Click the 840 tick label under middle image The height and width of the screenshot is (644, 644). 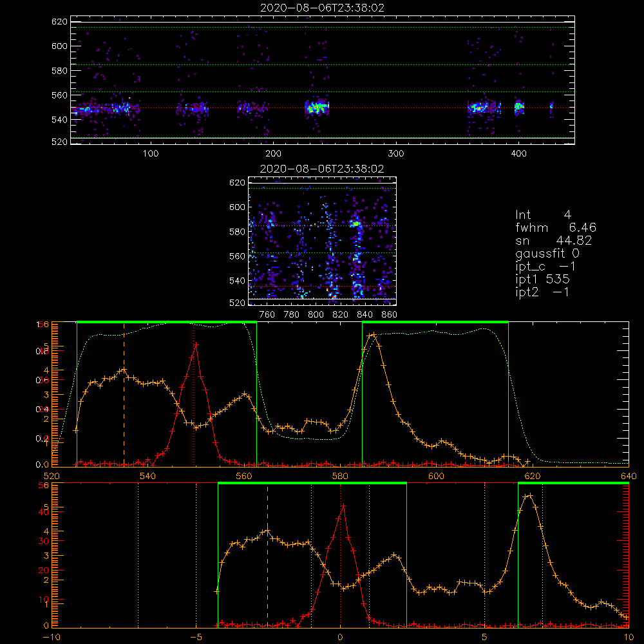point(365,315)
